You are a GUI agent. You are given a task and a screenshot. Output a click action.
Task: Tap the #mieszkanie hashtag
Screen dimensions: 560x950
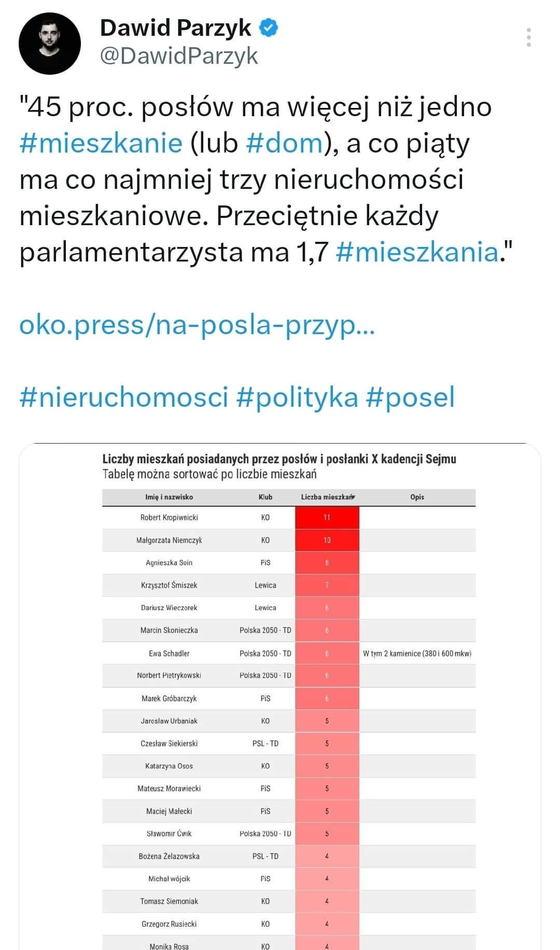[101, 143]
